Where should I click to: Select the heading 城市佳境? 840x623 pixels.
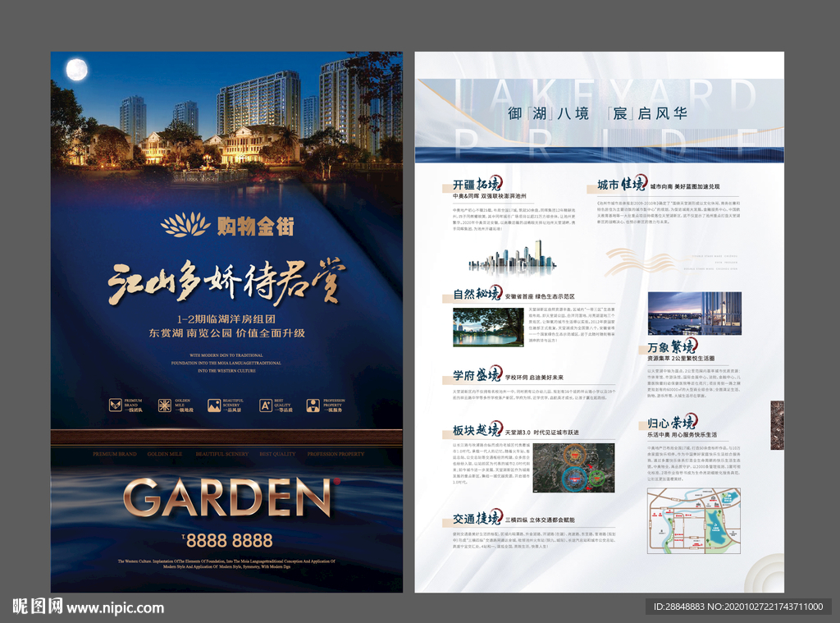[622, 184]
